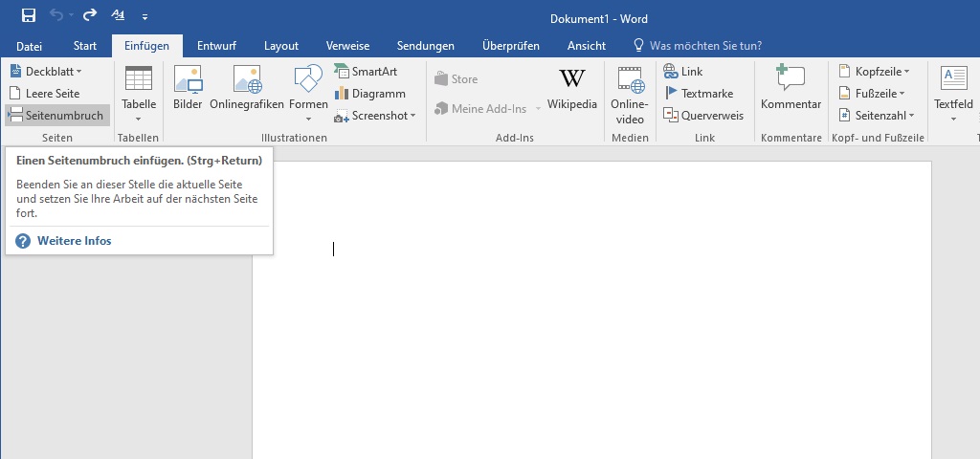
Task: Insert an Onlinevideo
Action: coord(630,94)
